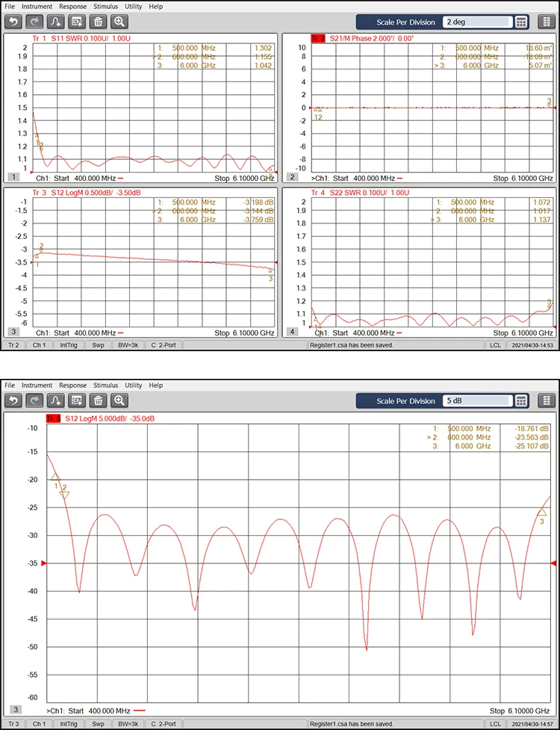Click marker 3 triangle on large S12 trace
This screenshot has height=730, width=560.
coord(542,512)
